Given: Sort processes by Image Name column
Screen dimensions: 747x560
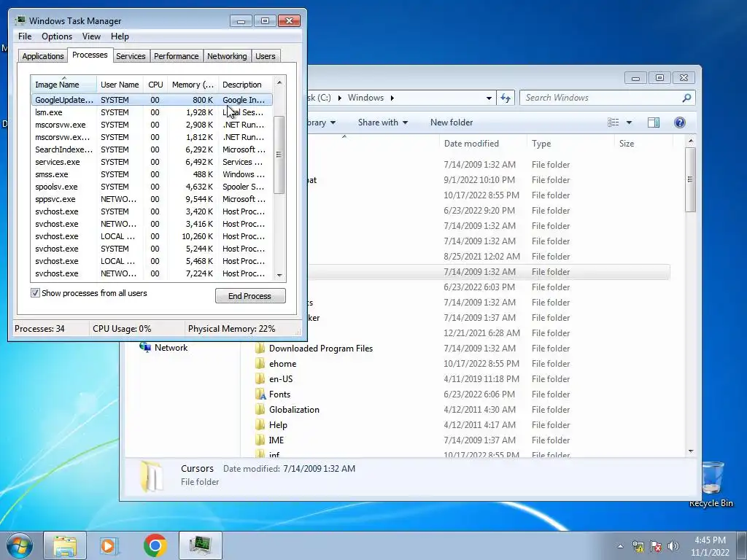Looking at the screenshot, I should coord(64,85).
